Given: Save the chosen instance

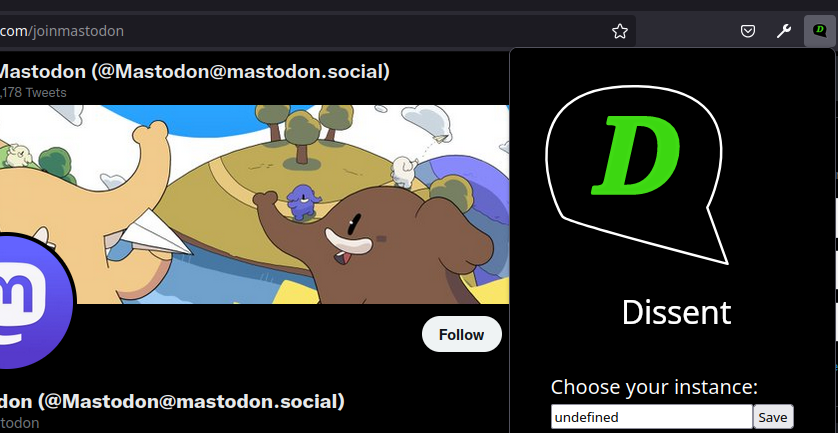Looking at the screenshot, I should pyautogui.click(x=773, y=417).
